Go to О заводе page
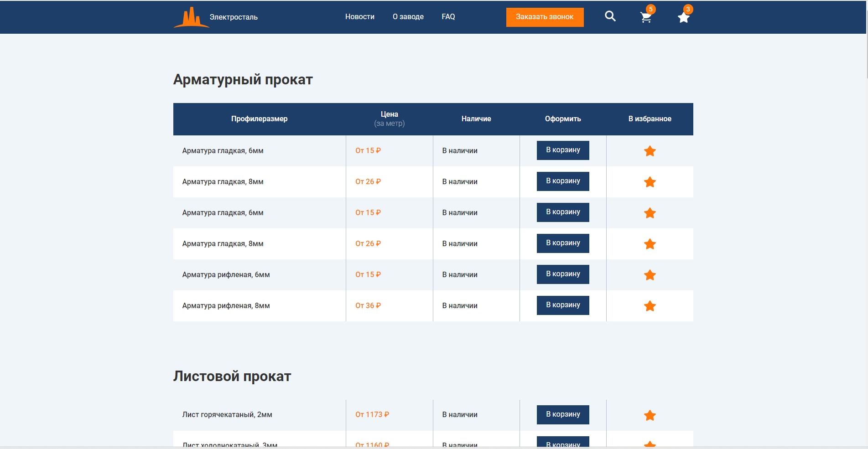The height and width of the screenshot is (449, 868). pos(408,17)
